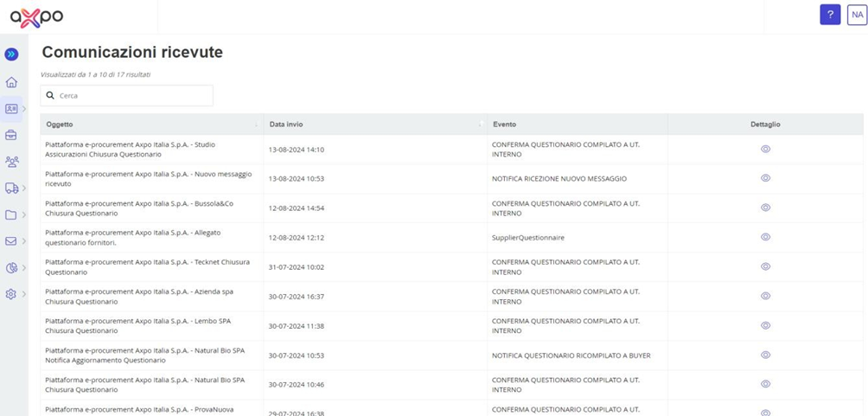Click the magnifier search icon
The image size is (868, 416).
pos(50,95)
